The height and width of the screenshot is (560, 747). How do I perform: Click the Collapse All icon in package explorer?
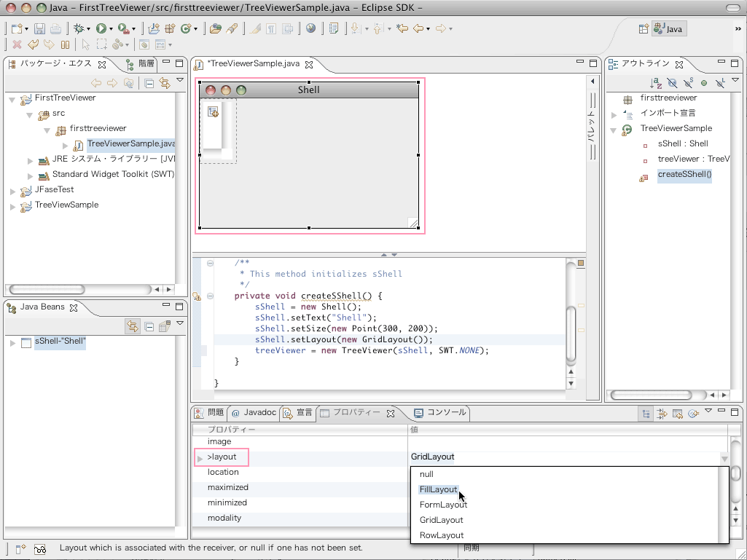click(149, 83)
